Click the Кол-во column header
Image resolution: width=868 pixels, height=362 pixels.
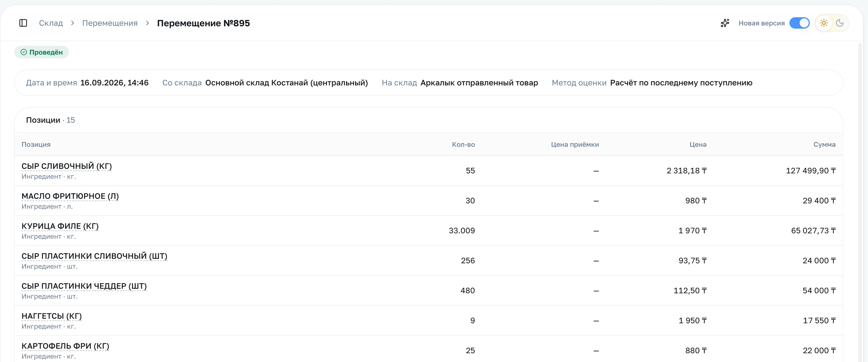coord(463,145)
